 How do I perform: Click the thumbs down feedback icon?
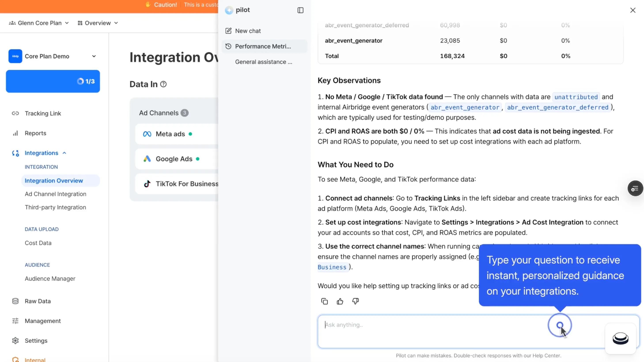point(355,301)
